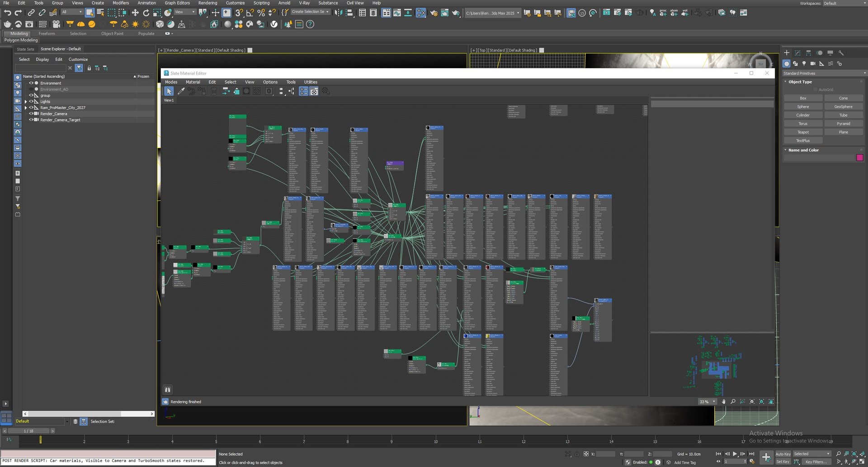Image resolution: width=868 pixels, height=467 pixels.
Task: Toggle the Material/Map Browser panel icon
Action: (303, 91)
